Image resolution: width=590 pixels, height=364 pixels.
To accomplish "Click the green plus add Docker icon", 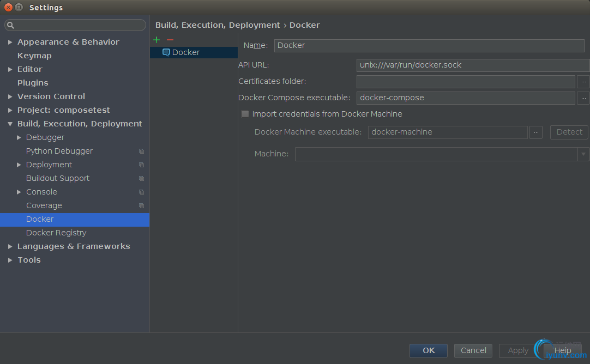I will pyautogui.click(x=156, y=40).
